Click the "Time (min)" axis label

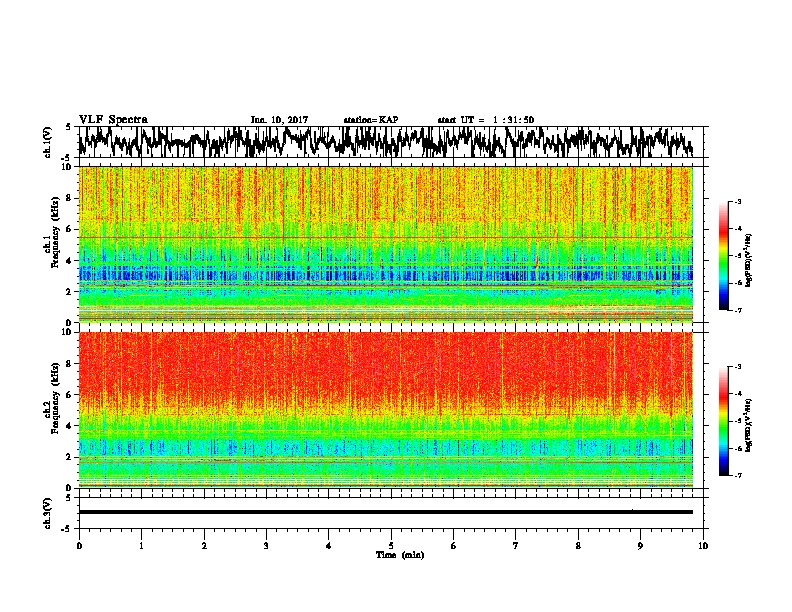point(400,555)
